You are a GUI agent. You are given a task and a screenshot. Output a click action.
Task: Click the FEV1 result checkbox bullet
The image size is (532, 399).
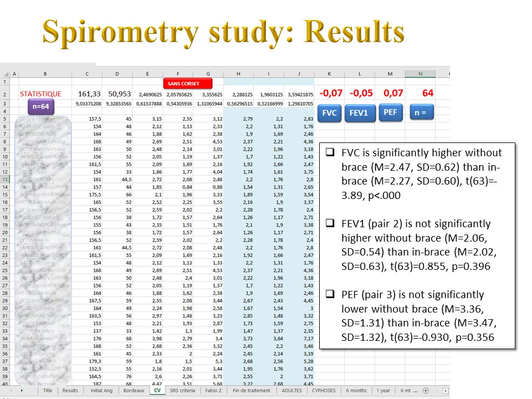tap(330, 223)
